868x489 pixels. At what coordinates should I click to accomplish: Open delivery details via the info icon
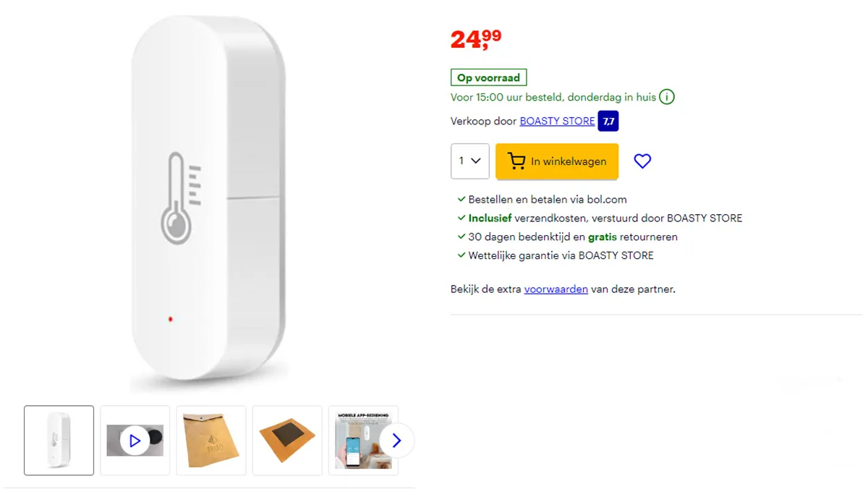pyautogui.click(x=667, y=96)
